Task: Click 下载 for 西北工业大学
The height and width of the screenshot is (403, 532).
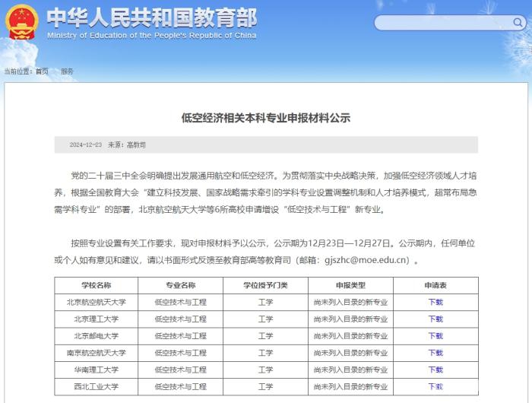Action: click(x=435, y=386)
